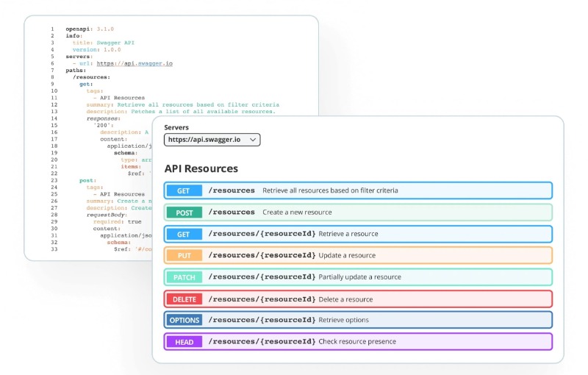Expand the 'Check resource presence' row
The image size is (588, 375).
[358, 342]
